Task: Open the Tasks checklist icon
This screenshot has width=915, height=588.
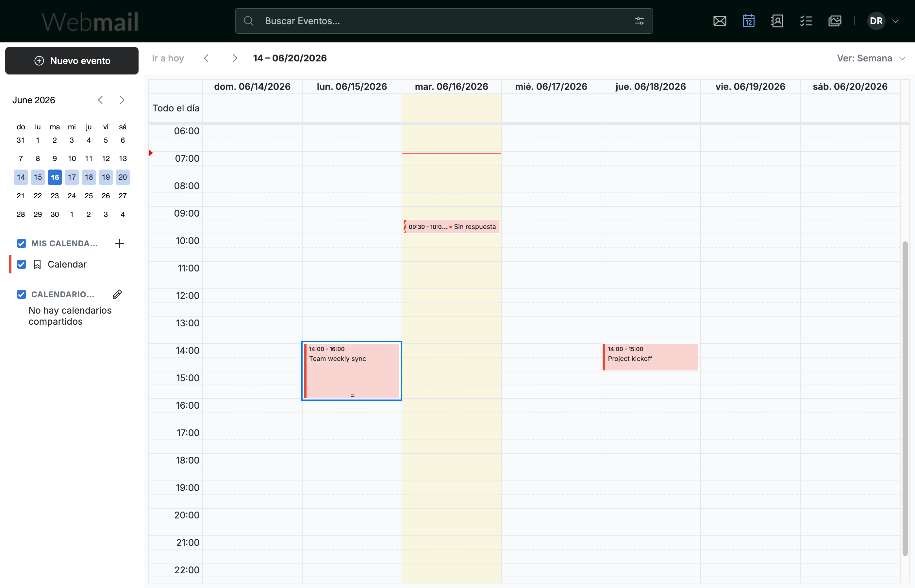Action: point(806,21)
